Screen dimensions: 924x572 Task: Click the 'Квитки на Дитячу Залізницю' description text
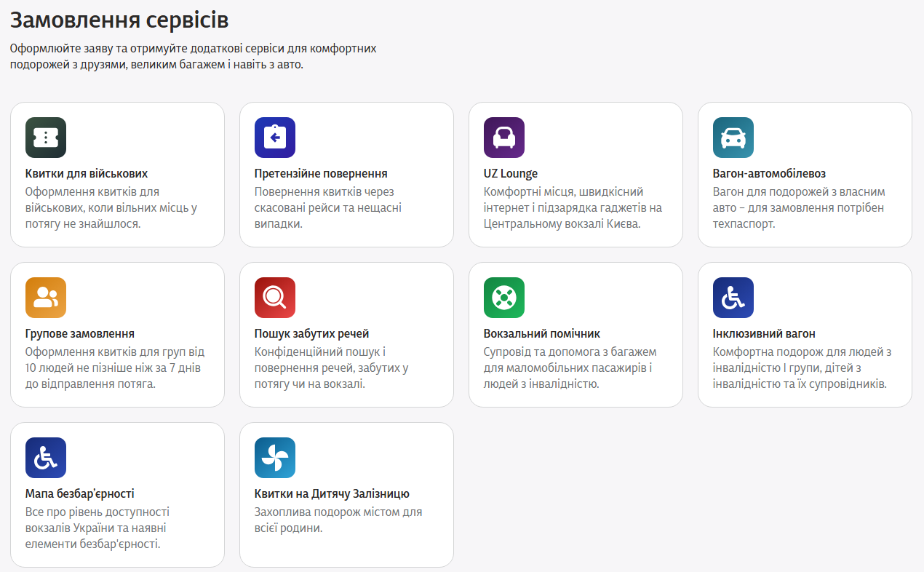(x=338, y=520)
